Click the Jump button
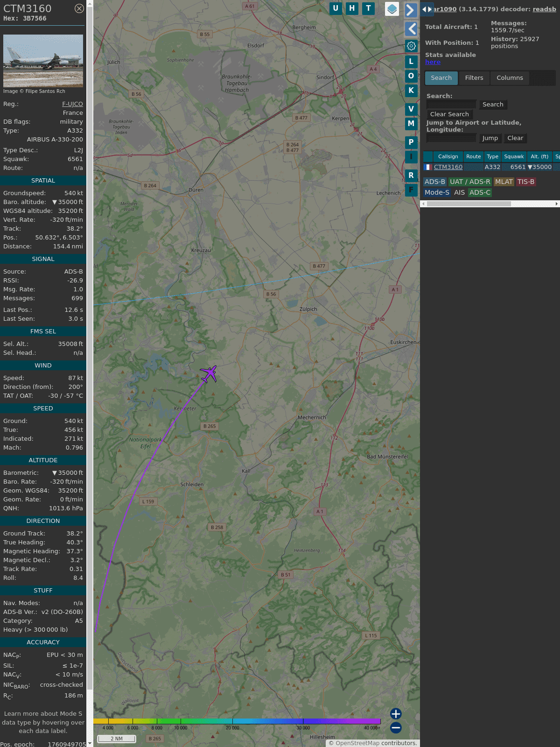 coord(490,138)
